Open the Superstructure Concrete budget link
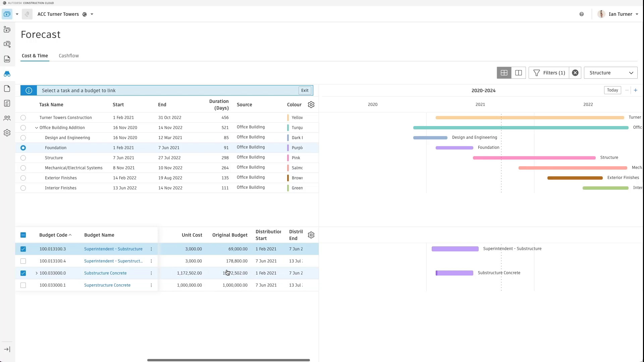 point(107,285)
